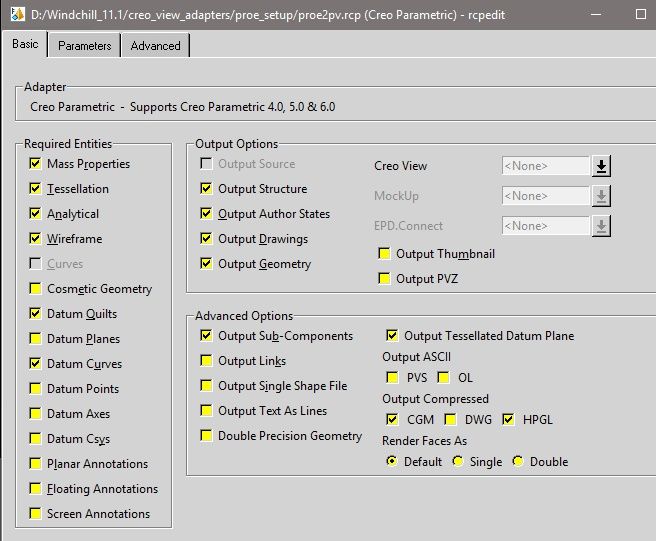Select the Single render faces option
Viewport: 656px width, 541px height.
tap(458, 462)
